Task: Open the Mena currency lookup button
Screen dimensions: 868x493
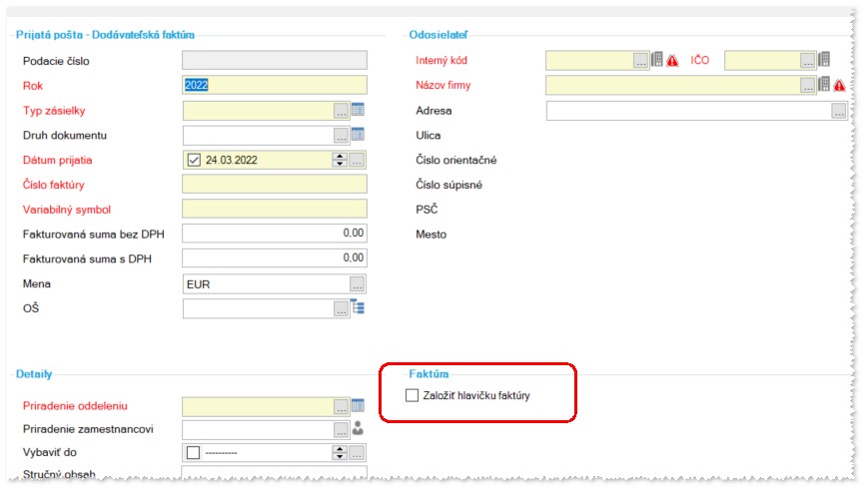Action: tap(357, 284)
